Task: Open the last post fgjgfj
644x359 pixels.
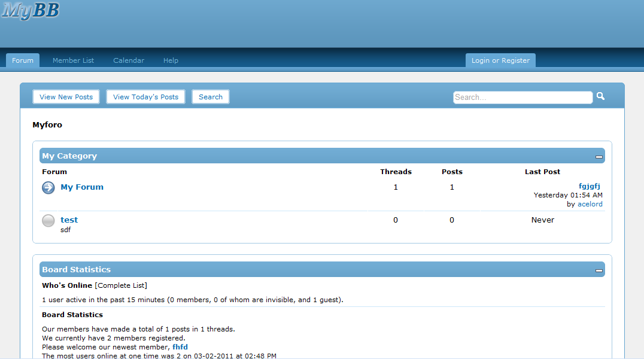Action: [589, 186]
